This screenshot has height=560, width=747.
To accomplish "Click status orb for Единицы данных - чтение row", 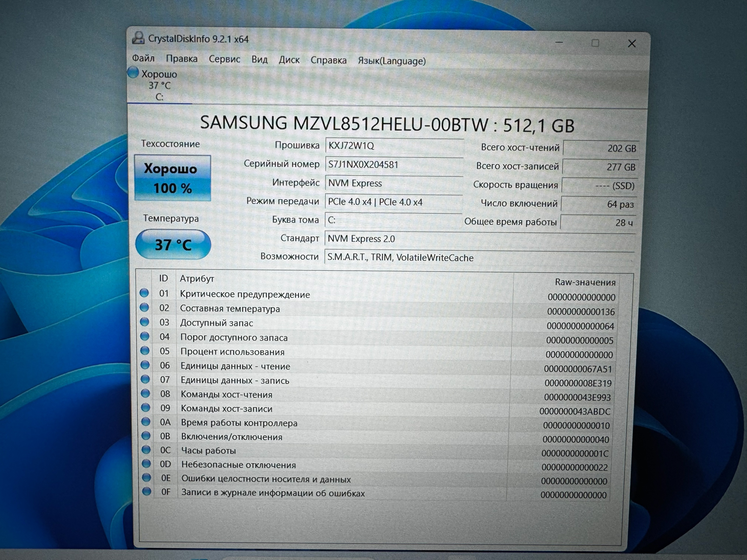I will 145,365.
